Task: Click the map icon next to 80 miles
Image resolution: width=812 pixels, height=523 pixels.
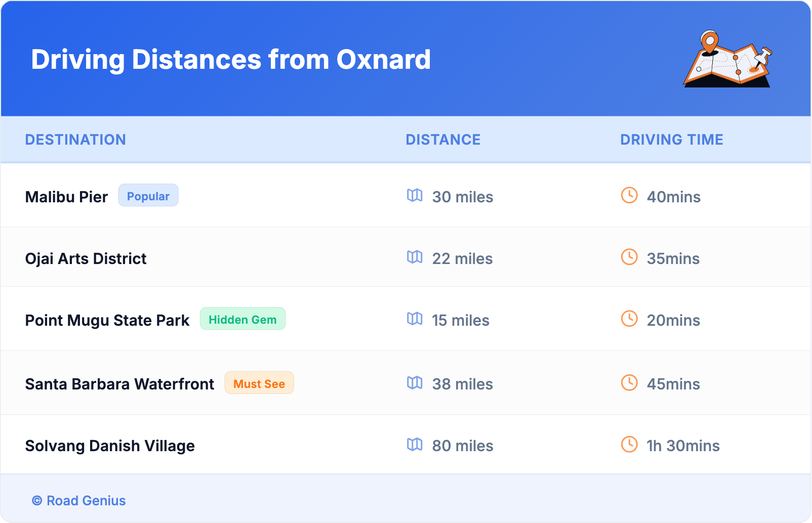Action: click(x=415, y=444)
